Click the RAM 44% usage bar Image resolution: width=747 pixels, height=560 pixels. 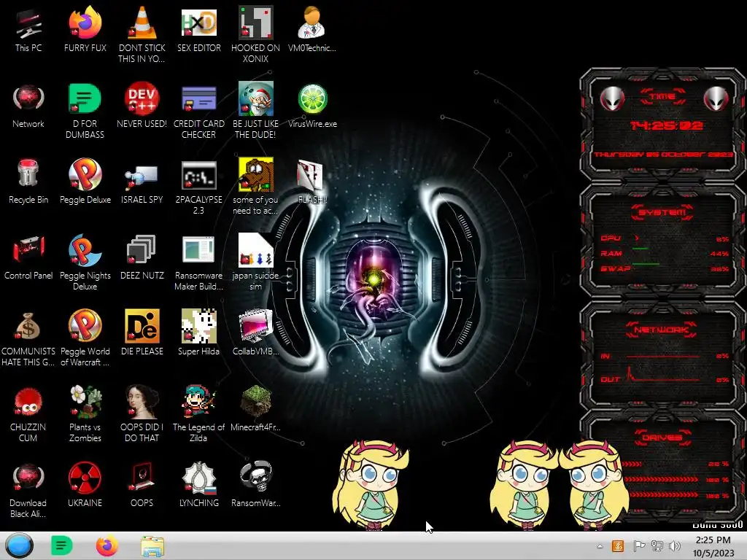(x=665, y=253)
